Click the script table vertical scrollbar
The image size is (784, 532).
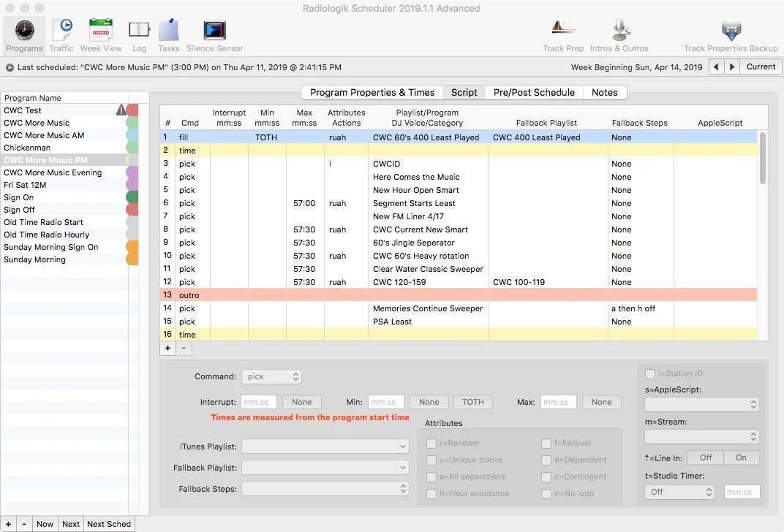(763, 159)
